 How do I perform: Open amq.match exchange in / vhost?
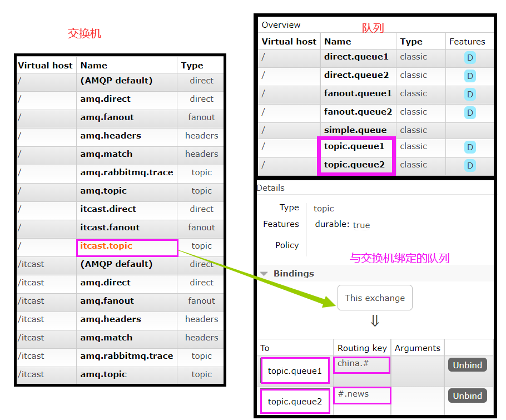click(x=107, y=154)
